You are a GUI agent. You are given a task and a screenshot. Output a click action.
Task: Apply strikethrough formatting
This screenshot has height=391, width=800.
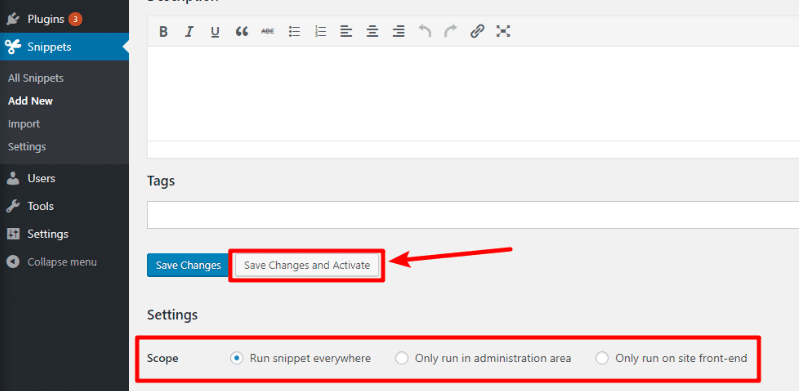point(268,32)
